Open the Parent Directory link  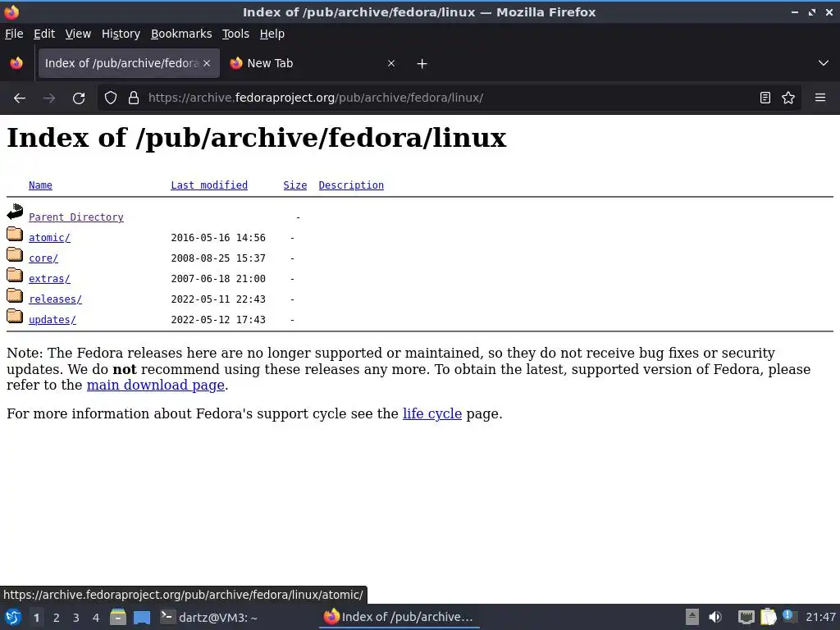76,217
